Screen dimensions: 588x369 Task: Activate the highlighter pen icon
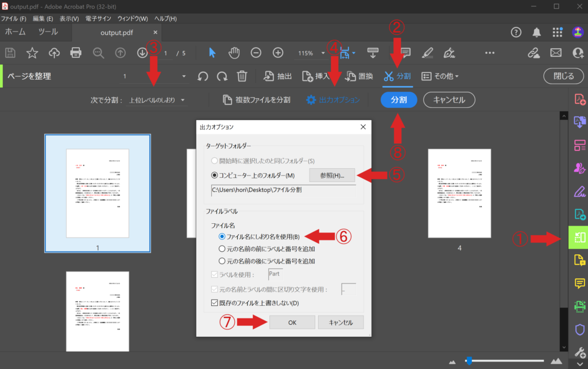click(427, 52)
